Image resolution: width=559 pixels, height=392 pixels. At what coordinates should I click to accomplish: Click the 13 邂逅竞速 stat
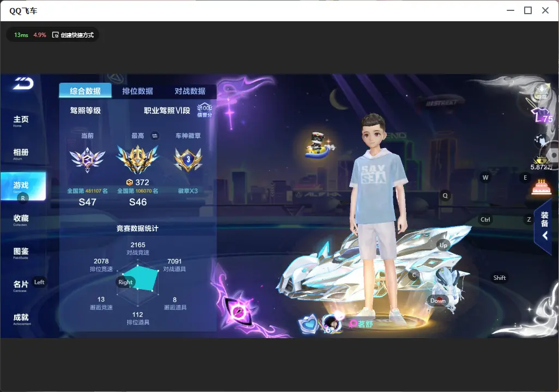pyautogui.click(x=101, y=303)
